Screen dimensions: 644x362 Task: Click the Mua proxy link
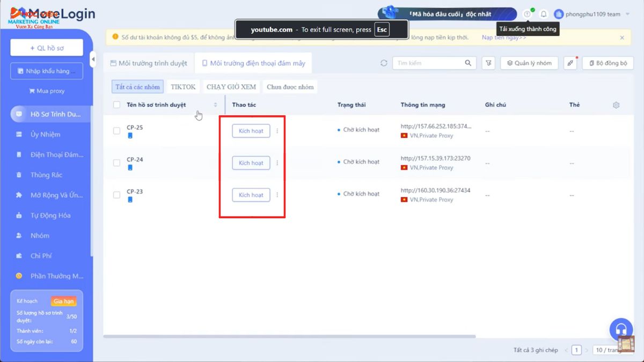[x=47, y=91]
